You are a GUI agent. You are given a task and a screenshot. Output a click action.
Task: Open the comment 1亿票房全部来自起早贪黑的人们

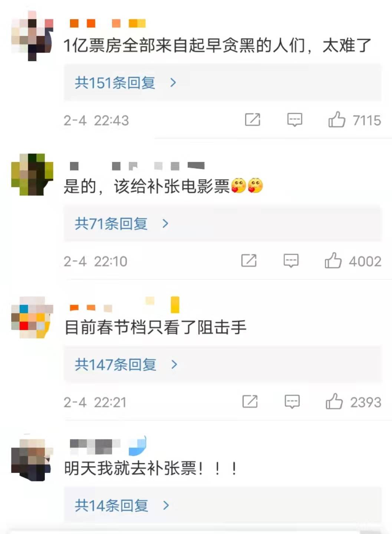[217, 46]
